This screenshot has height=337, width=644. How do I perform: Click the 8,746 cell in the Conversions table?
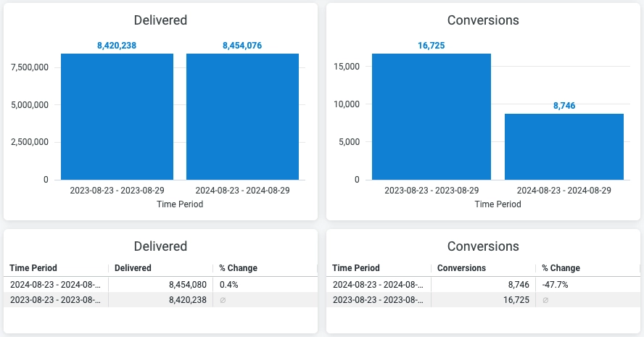(484, 285)
